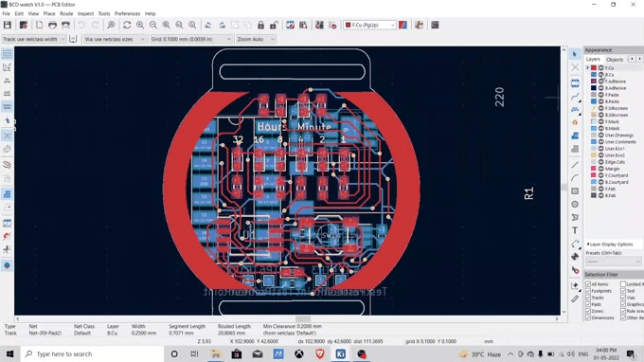The image size is (644, 362).
Task: Open the Zoom Auto dropdown
Action: [256, 39]
